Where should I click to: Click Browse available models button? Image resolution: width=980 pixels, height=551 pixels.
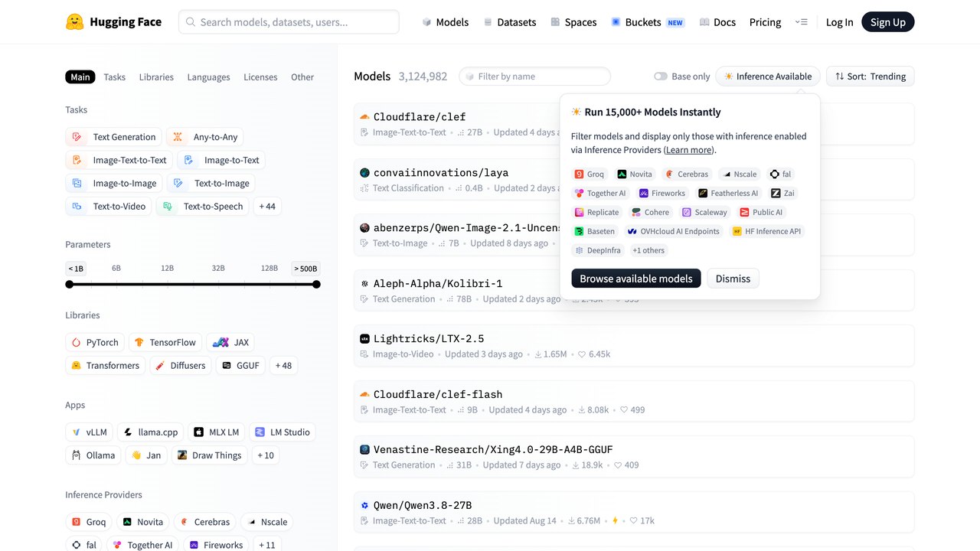coord(636,279)
